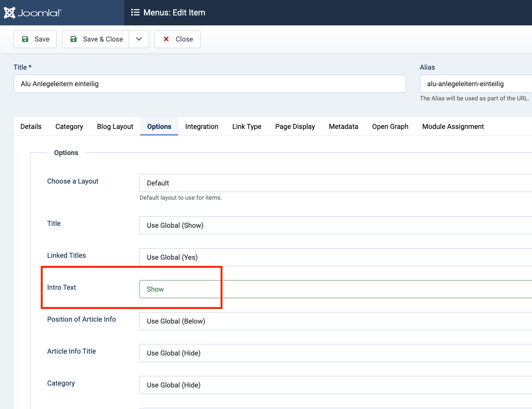This screenshot has height=409, width=532.
Task: Click the Save button
Action: (x=35, y=39)
